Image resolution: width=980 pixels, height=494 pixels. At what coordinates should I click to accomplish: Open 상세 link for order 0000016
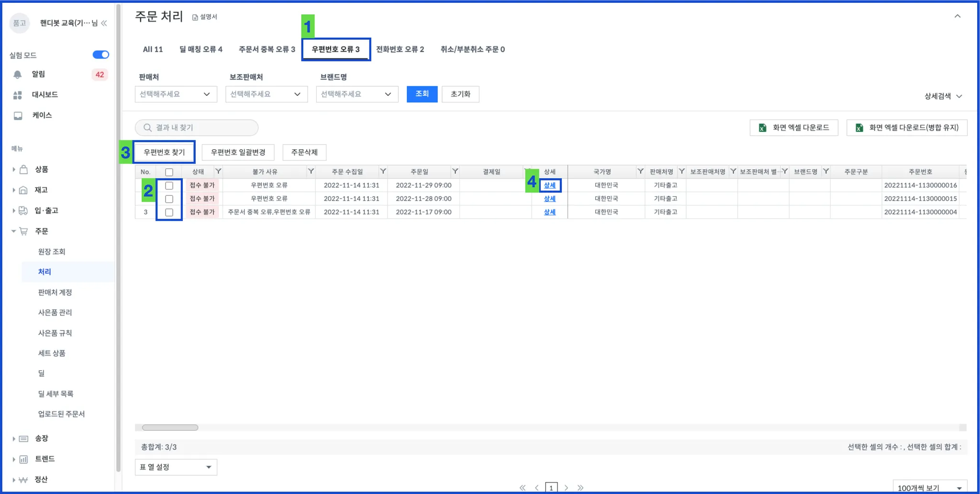tap(550, 185)
